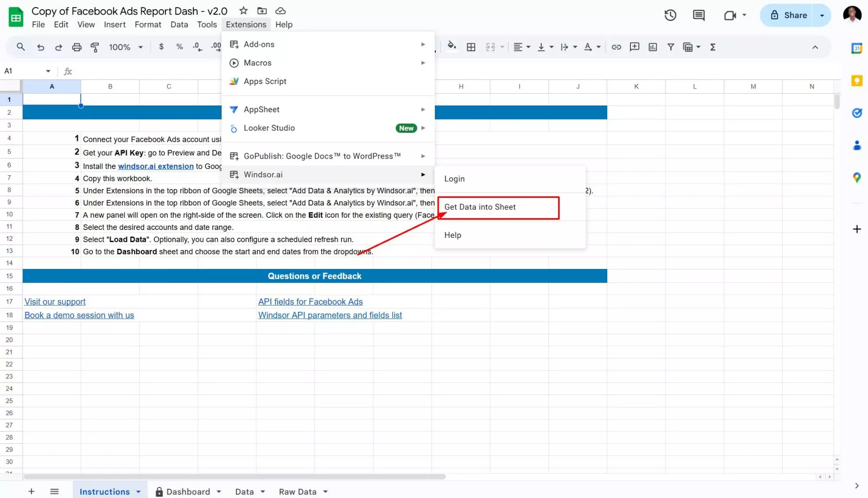This screenshot has height=498, width=868.
Task: Open the zoom 100% dropdown
Action: 126,47
